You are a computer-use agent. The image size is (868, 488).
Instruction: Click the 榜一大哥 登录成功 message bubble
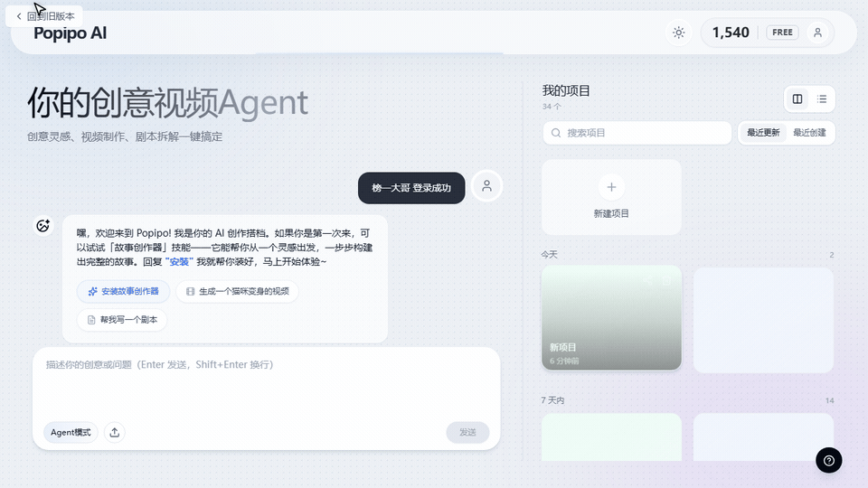[x=411, y=188]
